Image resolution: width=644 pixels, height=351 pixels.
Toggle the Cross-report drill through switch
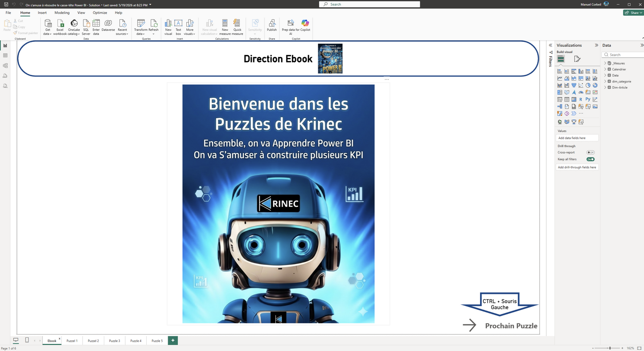pos(591,153)
